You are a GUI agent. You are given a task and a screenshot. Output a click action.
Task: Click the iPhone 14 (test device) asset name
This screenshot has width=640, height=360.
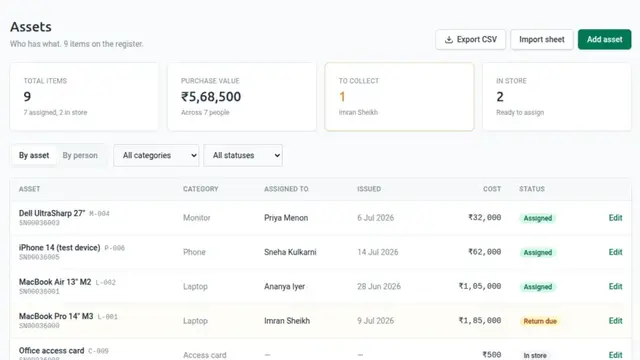[x=60, y=248]
